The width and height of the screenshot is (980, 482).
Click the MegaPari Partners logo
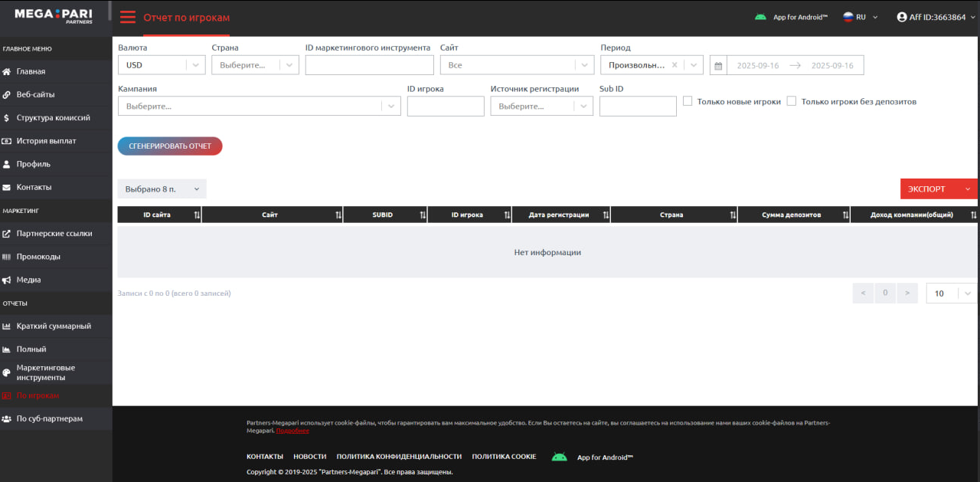(54, 15)
